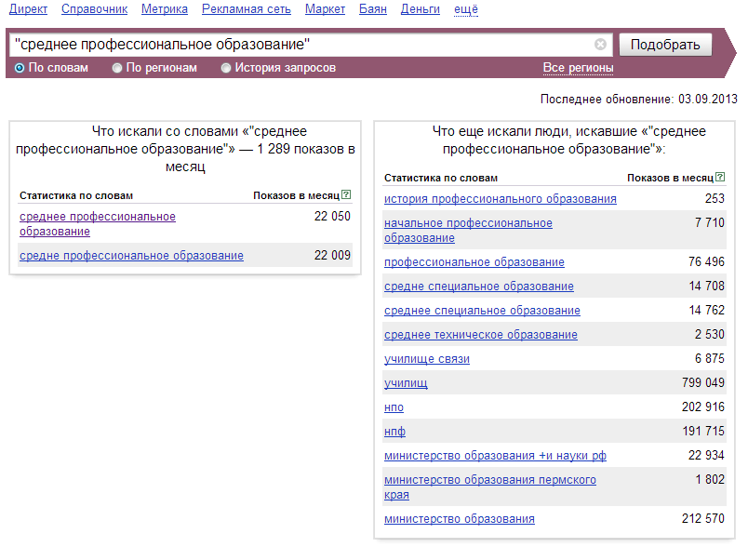Image resolution: width=748 pixels, height=560 pixels.
Task: Open the Справочник service link
Action: (x=94, y=9)
